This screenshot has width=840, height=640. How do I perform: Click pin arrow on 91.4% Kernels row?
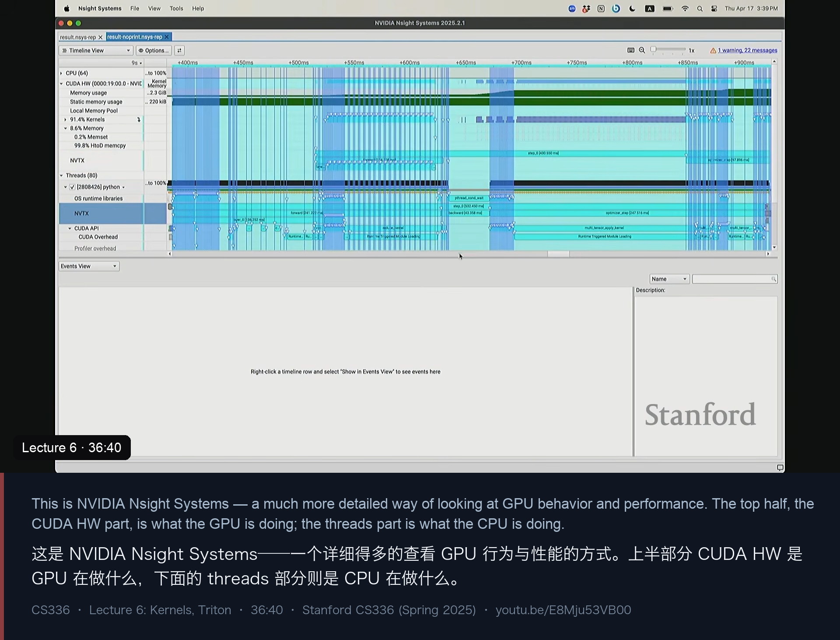point(139,120)
